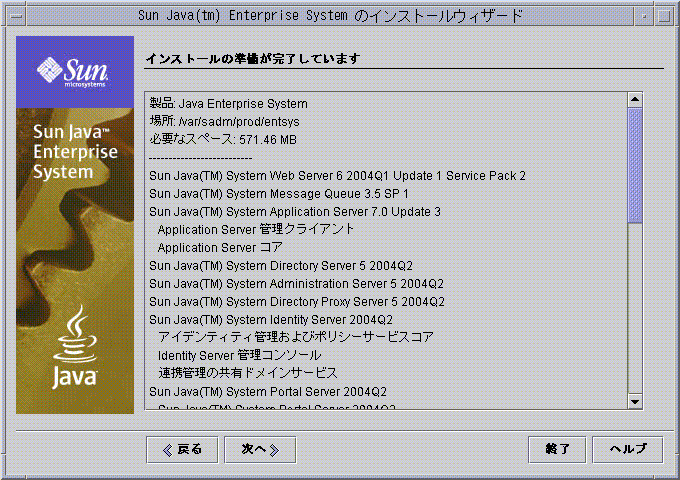
Task: Select Application Server コア line
Action: tap(220, 248)
